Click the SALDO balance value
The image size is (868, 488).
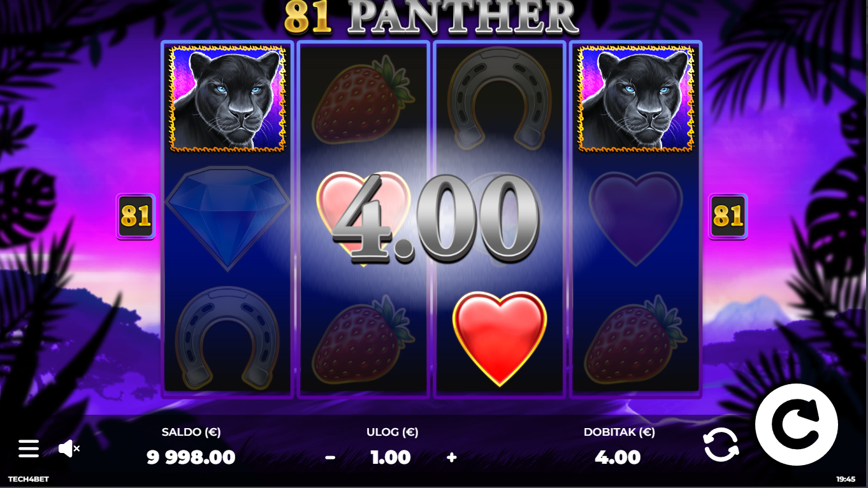pos(191,457)
